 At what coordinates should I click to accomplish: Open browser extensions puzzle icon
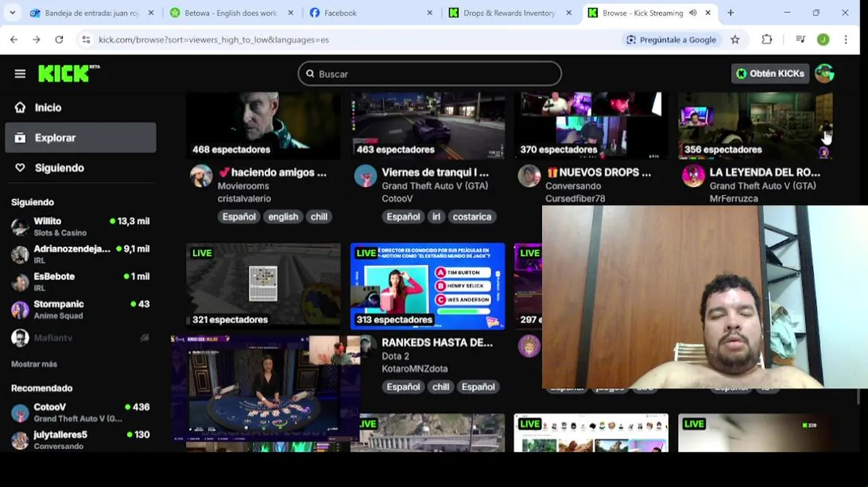767,40
